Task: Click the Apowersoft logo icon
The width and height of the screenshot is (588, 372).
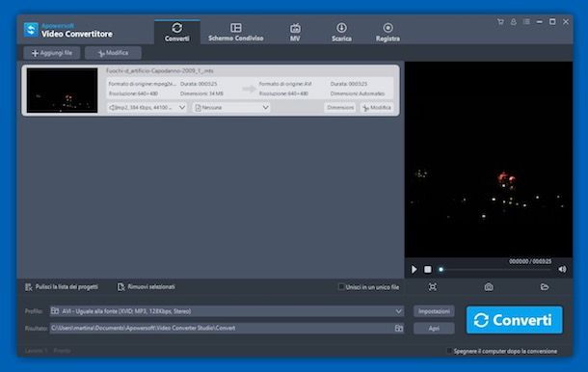Action: 31,30
